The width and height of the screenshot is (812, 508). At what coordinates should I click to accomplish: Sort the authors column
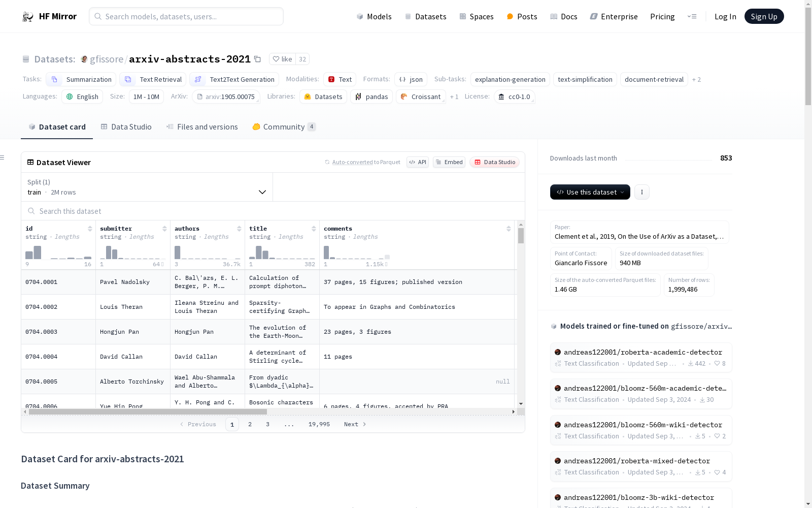(239, 229)
